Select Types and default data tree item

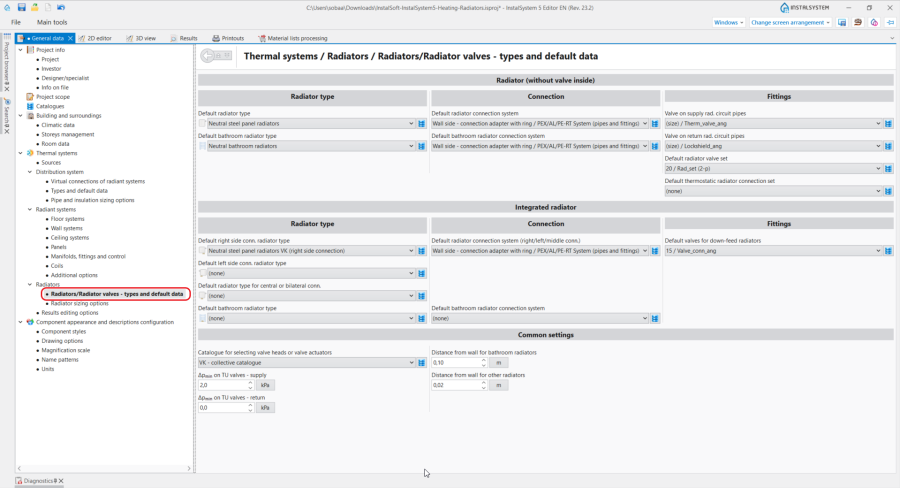click(x=79, y=191)
